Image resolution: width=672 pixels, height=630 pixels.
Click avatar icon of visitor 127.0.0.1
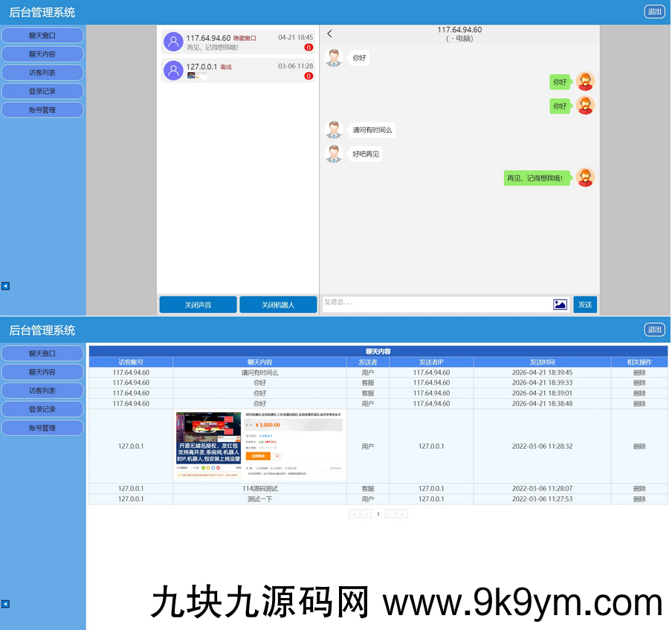coord(173,71)
